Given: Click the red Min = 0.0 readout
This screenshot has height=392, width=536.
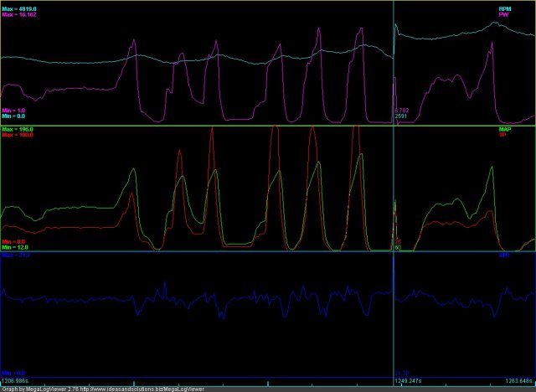Looking at the screenshot, I should click(14, 242).
